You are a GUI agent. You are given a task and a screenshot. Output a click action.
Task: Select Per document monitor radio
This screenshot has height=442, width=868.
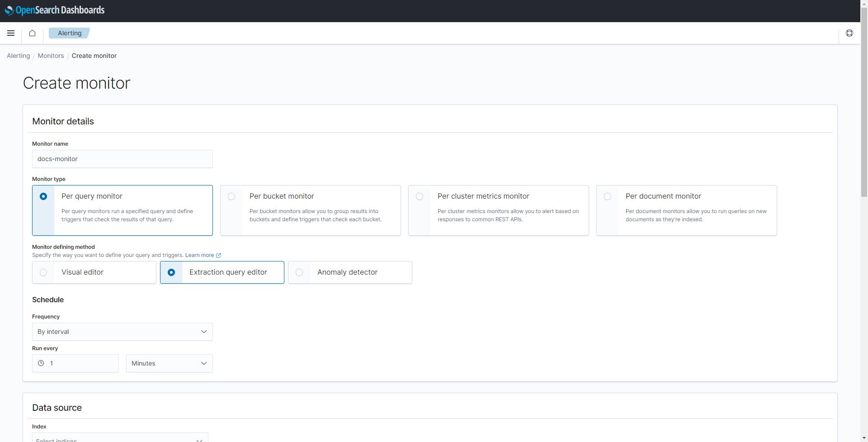point(608,196)
